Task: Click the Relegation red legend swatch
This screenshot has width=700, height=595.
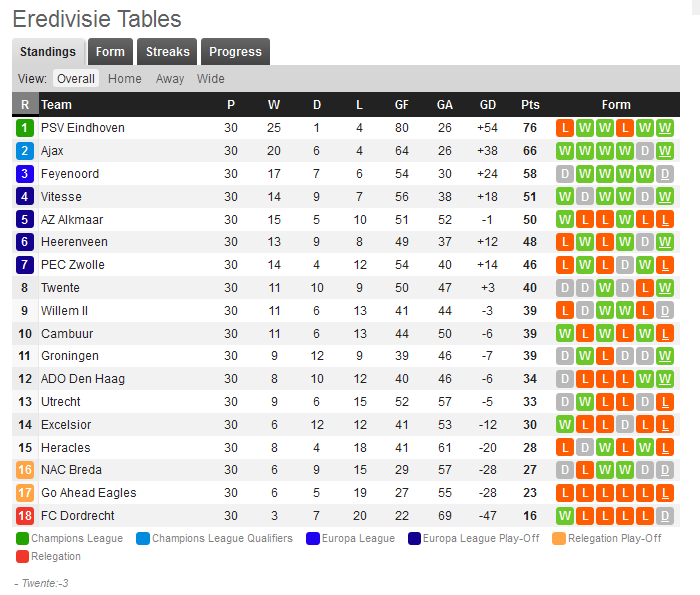Action: (22, 557)
